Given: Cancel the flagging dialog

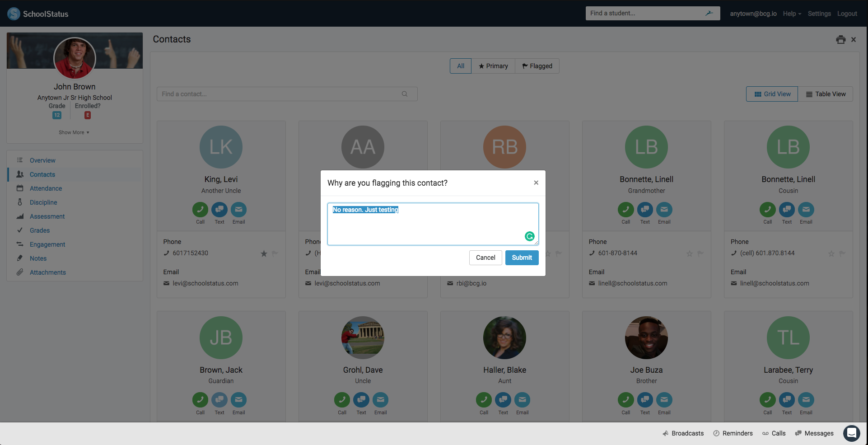Looking at the screenshot, I should pyautogui.click(x=485, y=258).
